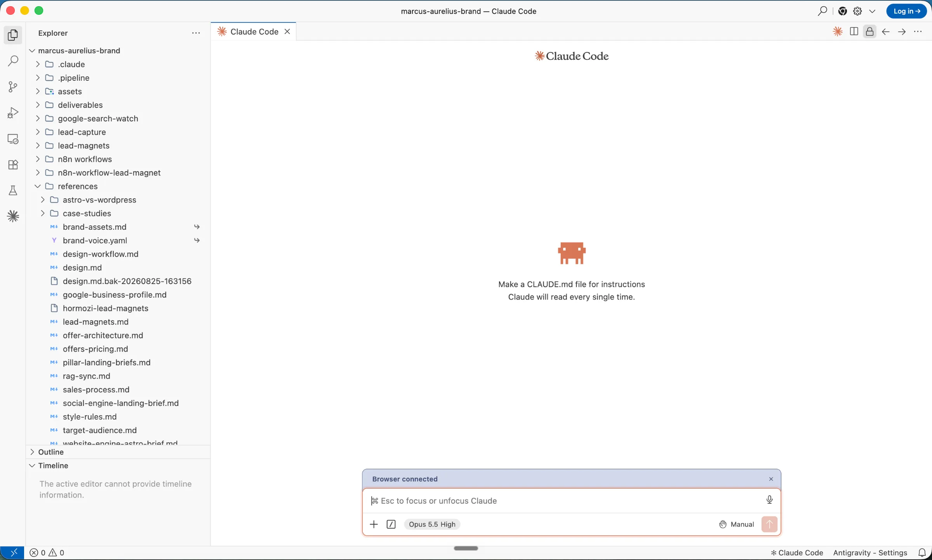Open the Source Control view
The height and width of the screenshot is (560, 932).
[13, 87]
